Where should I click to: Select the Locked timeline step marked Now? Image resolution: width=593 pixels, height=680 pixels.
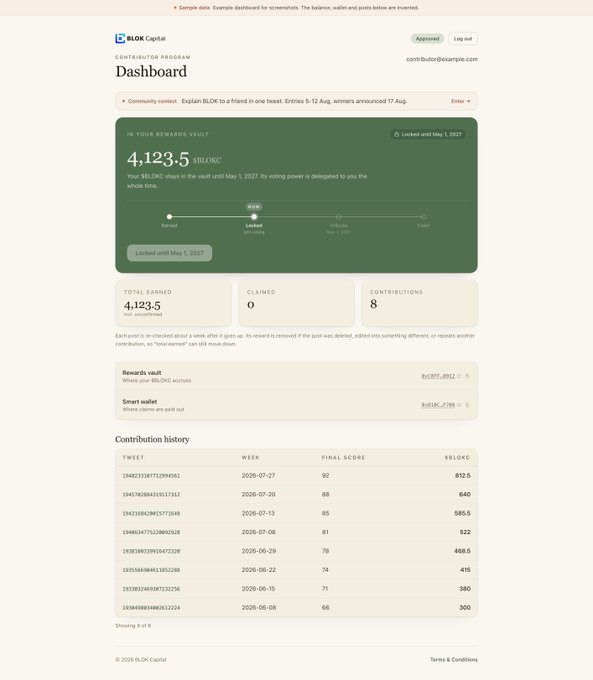[x=254, y=219]
